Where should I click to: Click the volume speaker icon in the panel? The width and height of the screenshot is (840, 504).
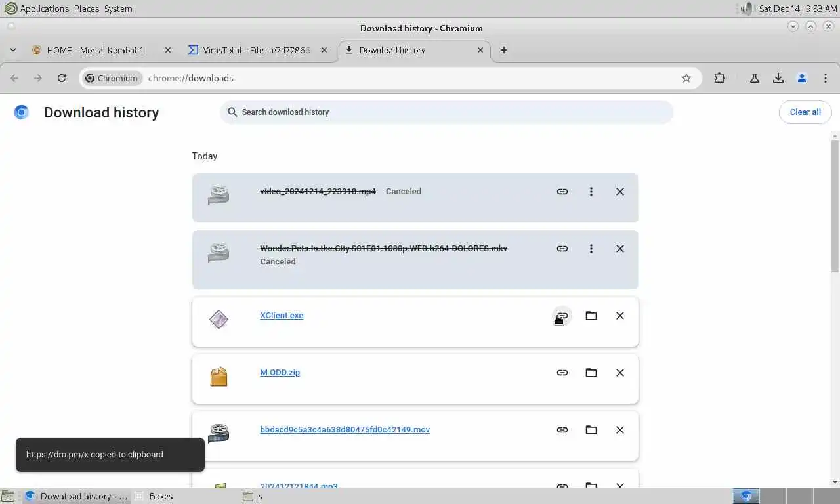pos(747,9)
